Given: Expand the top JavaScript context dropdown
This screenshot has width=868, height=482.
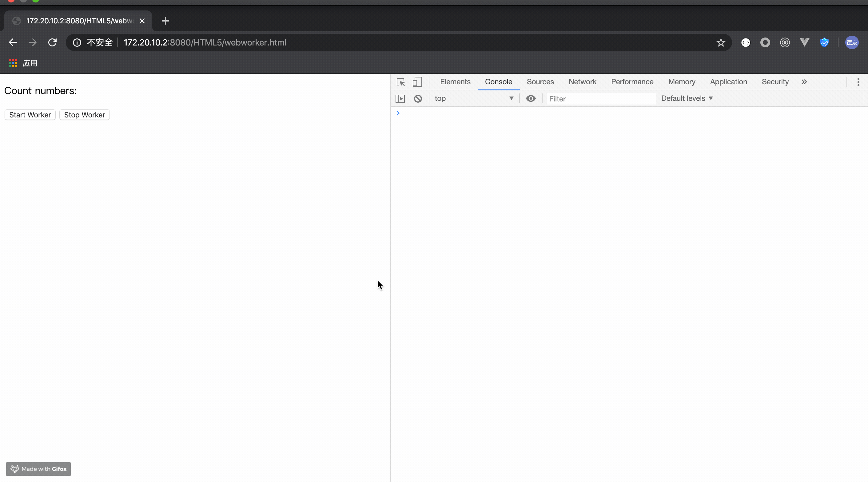Looking at the screenshot, I should [474, 99].
